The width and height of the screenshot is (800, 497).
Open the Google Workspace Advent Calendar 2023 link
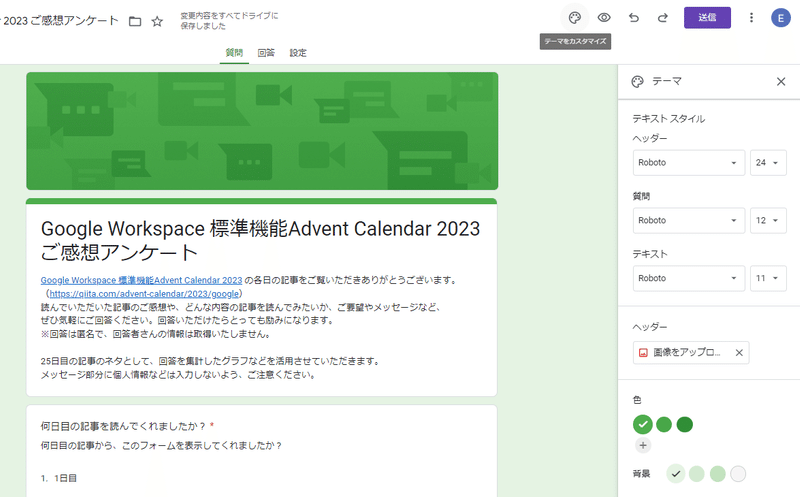141,280
